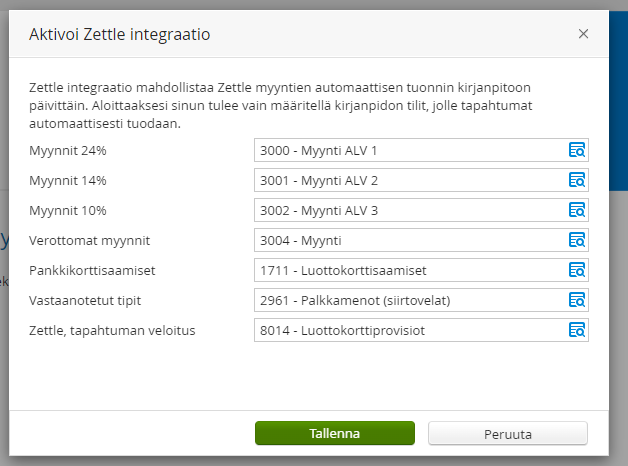Click the Aktivoi Zettle integraatio title
The width and height of the screenshot is (628, 466).
click(x=119, y=34)
